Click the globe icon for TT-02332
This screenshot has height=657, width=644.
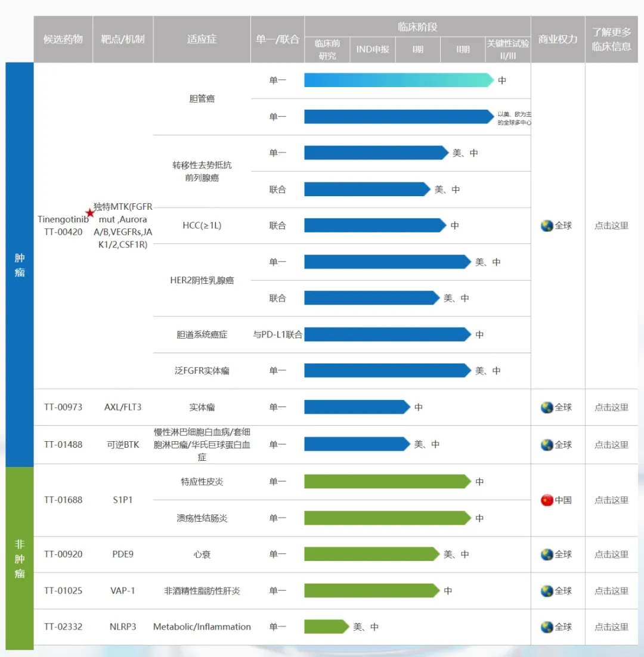[547, 627]
